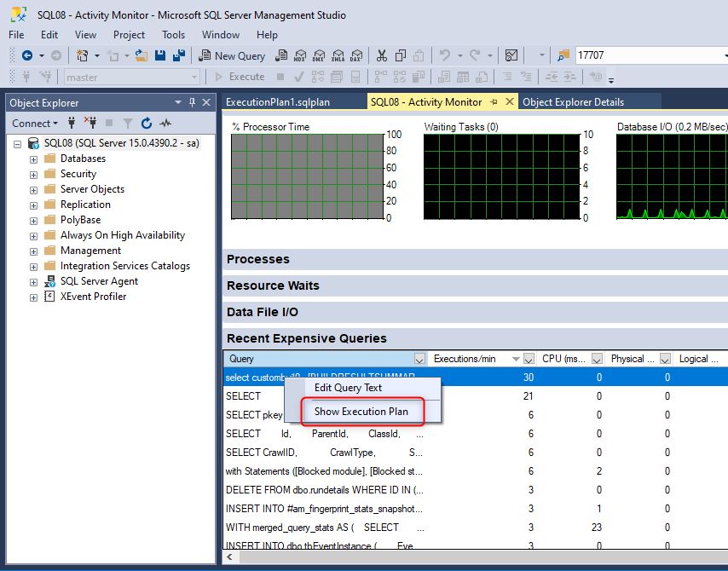Click the Refresh icon in Object Explorer
The height and width of the screenshot is (571, 728).
[x=147, y=123]
